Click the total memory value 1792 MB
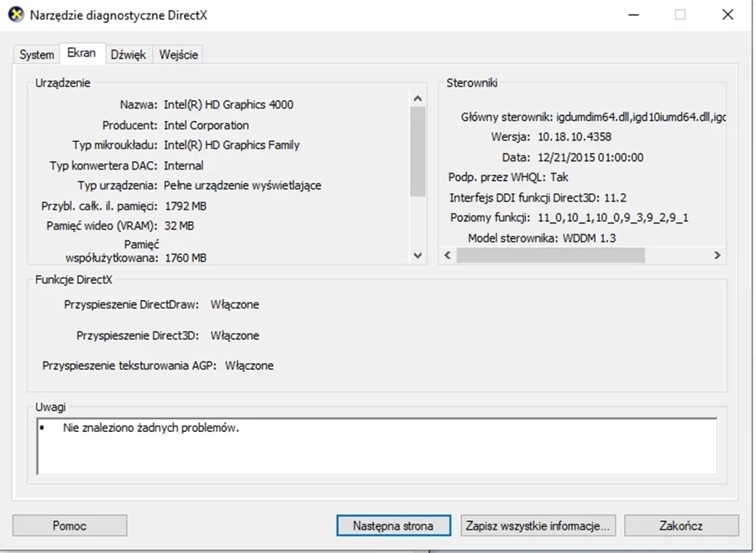The image size is (756, 553). (186, 207)
